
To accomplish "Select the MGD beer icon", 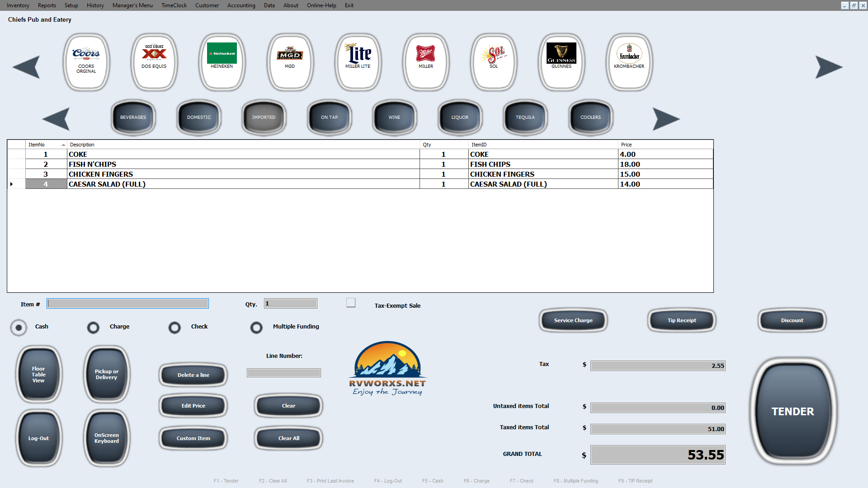I will click(290, 61).
